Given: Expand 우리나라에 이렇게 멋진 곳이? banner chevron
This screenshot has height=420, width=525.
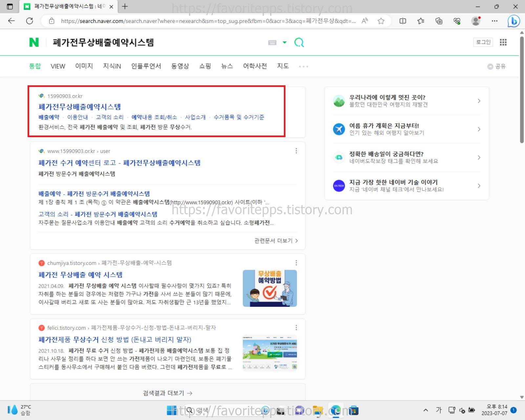Looking at the screenshot, I should coord(479,101).
